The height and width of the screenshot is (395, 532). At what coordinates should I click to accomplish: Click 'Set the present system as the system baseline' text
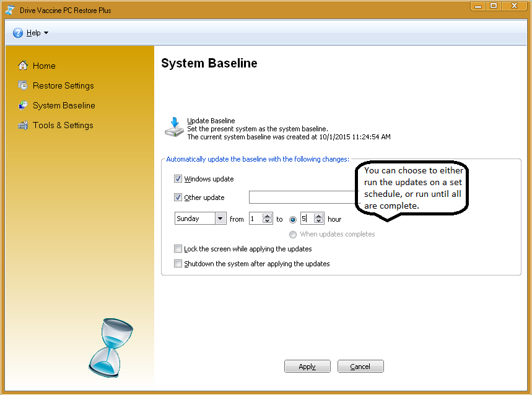click(258, 129)
